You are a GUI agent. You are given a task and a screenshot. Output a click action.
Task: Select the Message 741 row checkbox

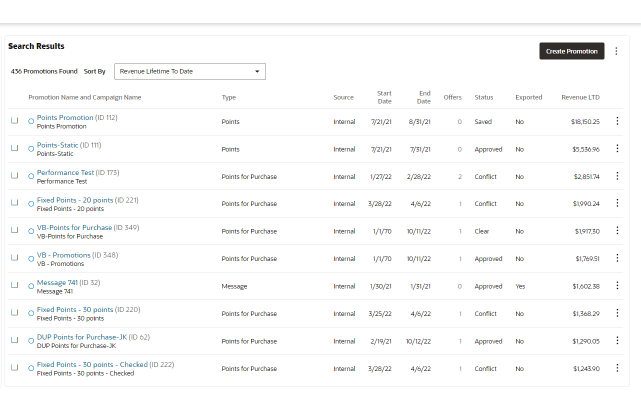pyautogui.click(x=15, y=285)
